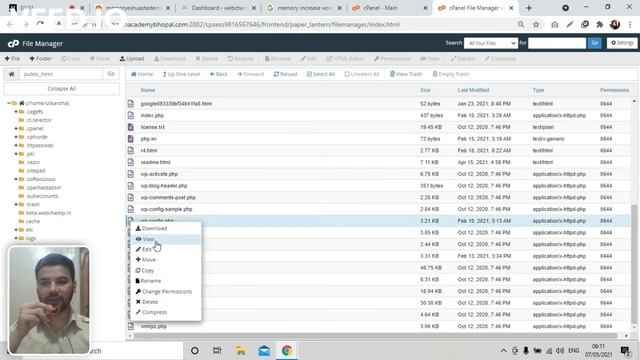This screenshot has height=360, width=640.
Task: Open the Upload tool
Action: click(x=132, y=59)
